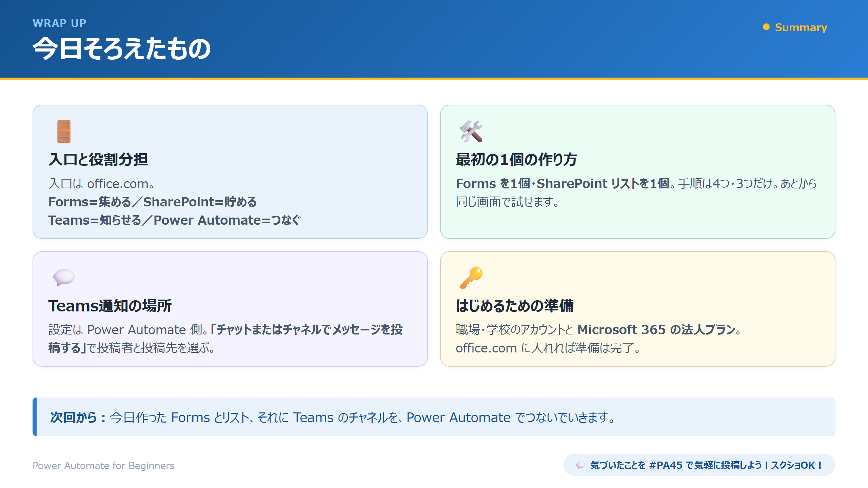Screen dimensions: 868x488
Task: Click the bold text Microsoft 365 の法人プラン
Action: click(657, 329)
